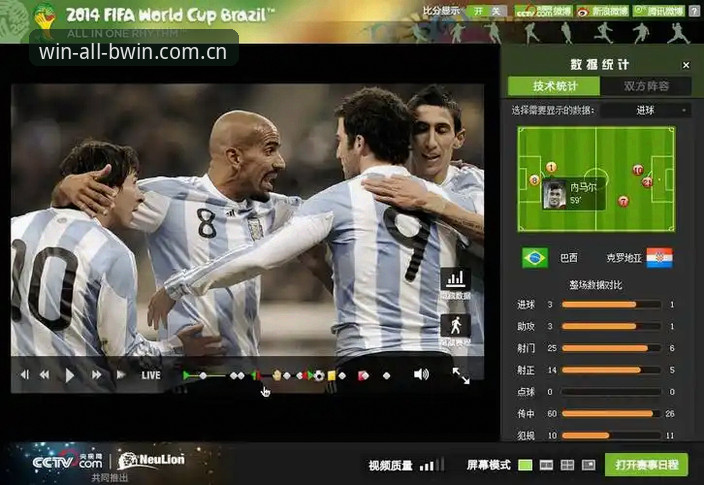The height and width of the screenshot is (485, 704).
Task: Open the running player tracking icon
Action: tap(455, 326)
